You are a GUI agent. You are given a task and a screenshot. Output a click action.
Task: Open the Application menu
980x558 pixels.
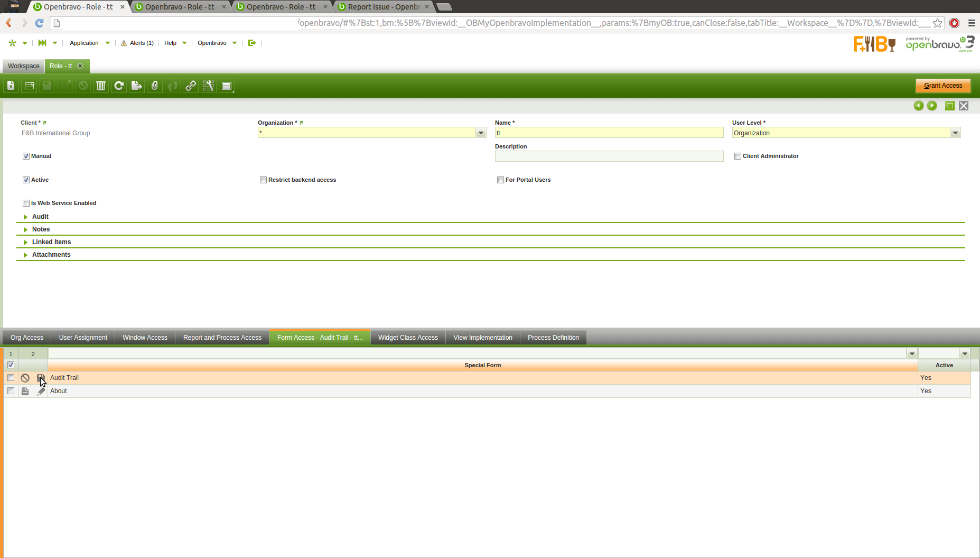tap(84, 43)
